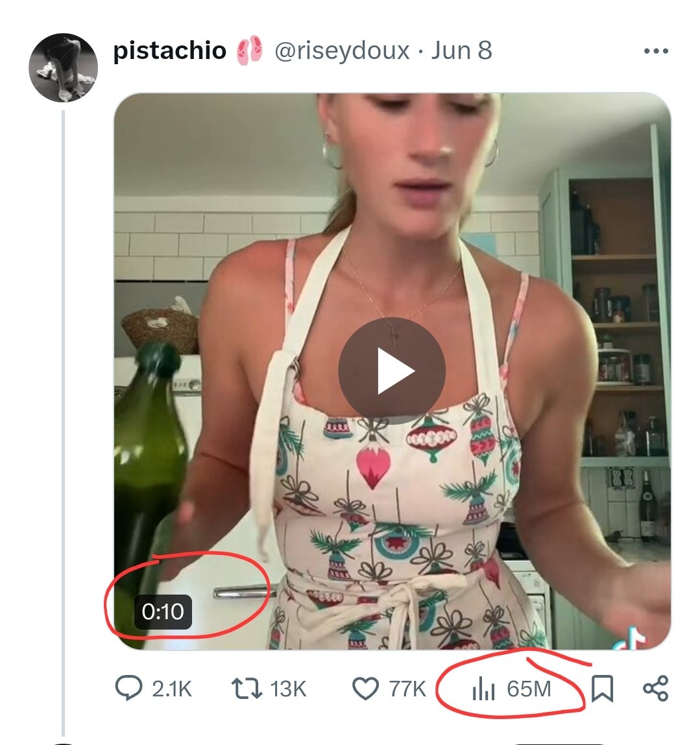Click the Jun 8 post date
Screen dimensions: 700x745
pyautogui.click(x=461, y=51)
